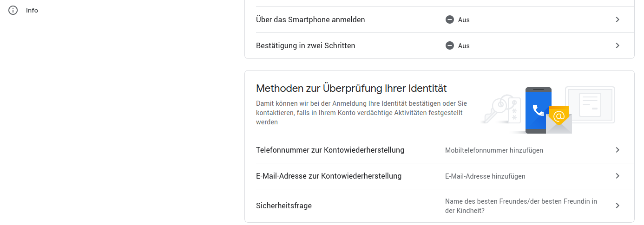The width and height of the screenshot is (644, 225).
Task: Open Telefonnummer zur Kontowiederherstellung chevron arrow
Action: [618, 150]
